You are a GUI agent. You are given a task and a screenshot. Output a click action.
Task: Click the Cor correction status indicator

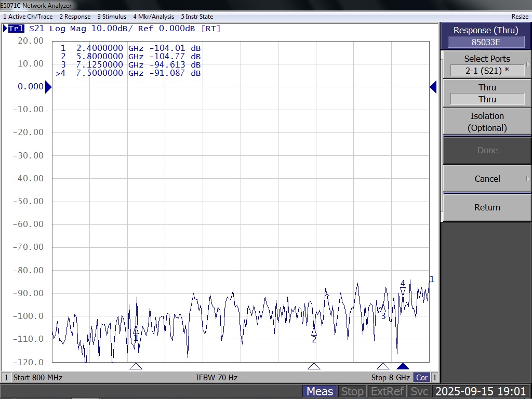tap(422, 377)
